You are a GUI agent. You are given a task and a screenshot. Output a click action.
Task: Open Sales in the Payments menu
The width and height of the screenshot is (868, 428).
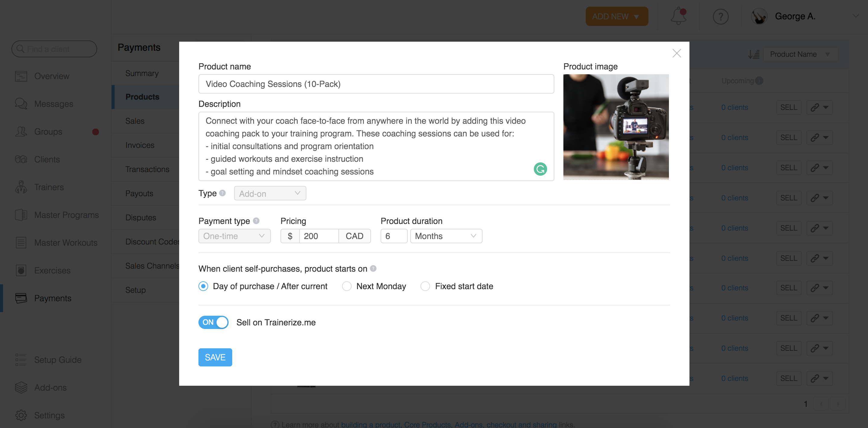point(135,121)
